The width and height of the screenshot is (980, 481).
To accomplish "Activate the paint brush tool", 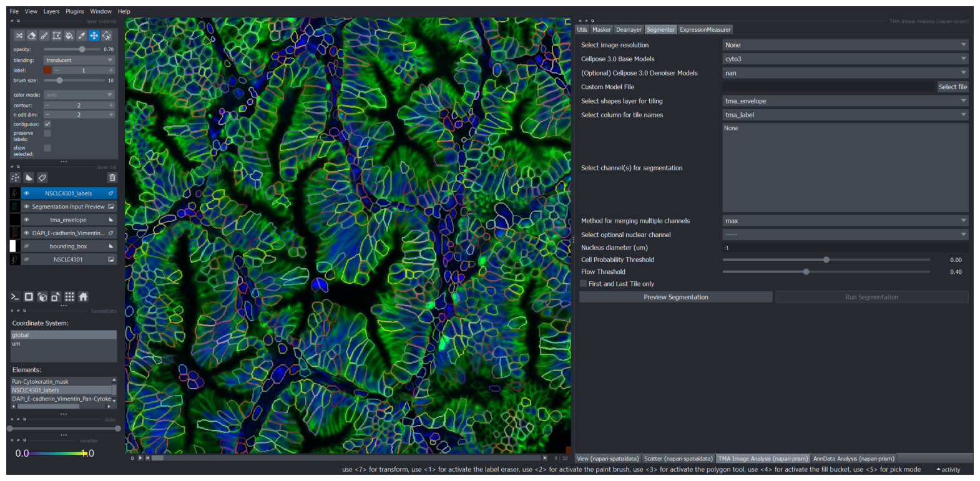I will coord(44,36).
